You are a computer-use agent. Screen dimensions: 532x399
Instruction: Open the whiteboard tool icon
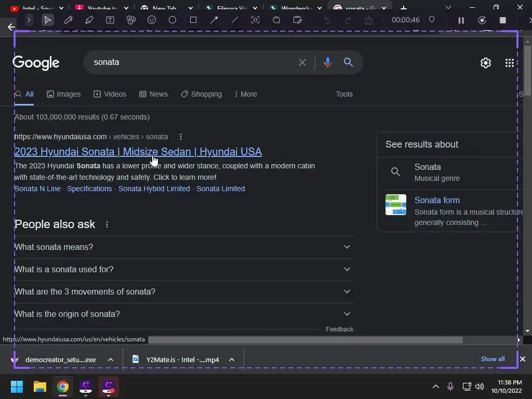[x=298, y=20]
